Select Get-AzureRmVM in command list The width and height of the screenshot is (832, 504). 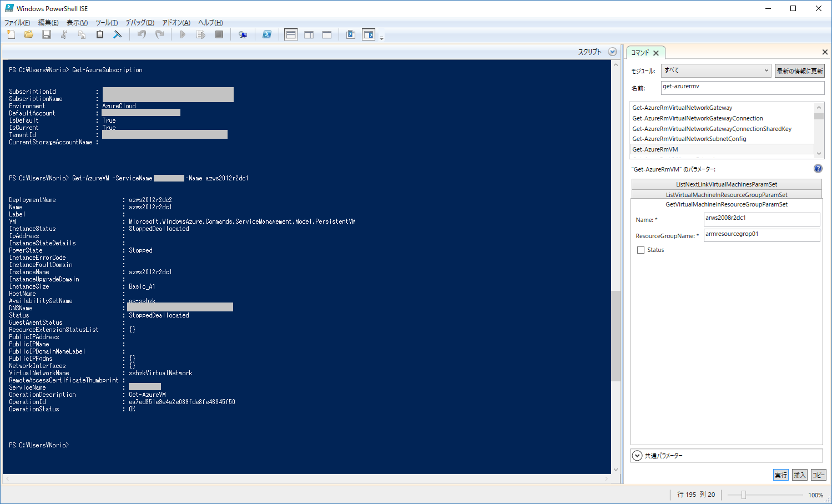(x=722, y=149)
